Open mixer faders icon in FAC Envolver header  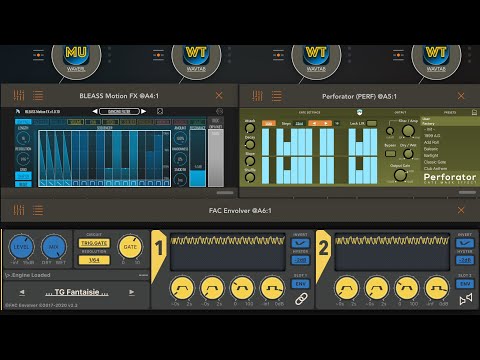pos(19,210)
